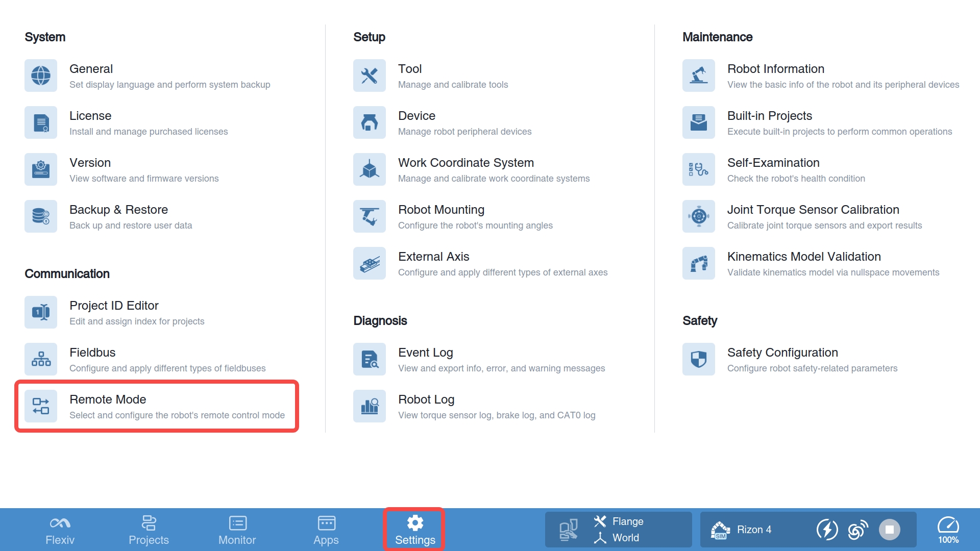Image resolution: width=980 pixels, height=551 pixels.
Task: Switch to the Flexiv tab
Action: coord(60,530)
